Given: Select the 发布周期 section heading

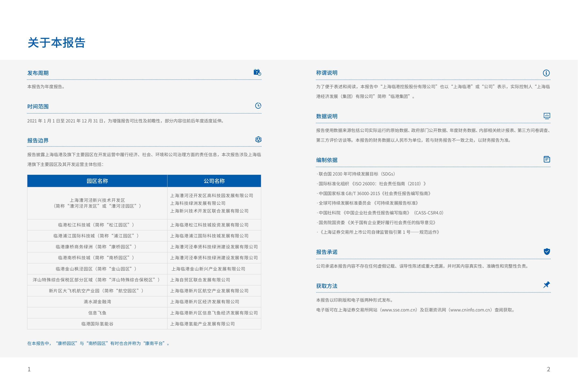Looking at the screenshot, I should click(38, 73).
